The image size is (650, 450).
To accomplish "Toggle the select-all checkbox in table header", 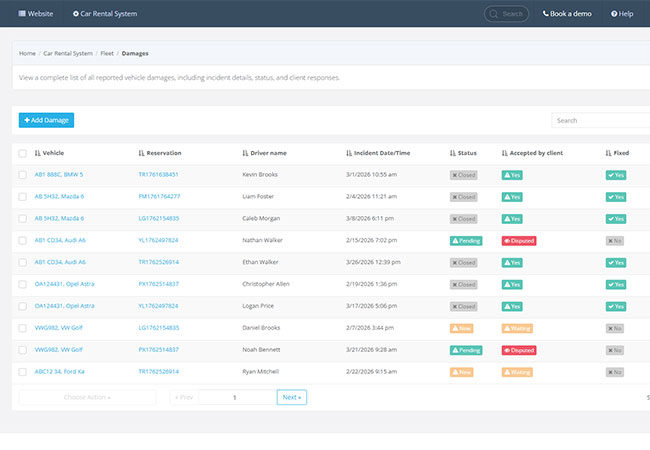I will pos(22,154).
